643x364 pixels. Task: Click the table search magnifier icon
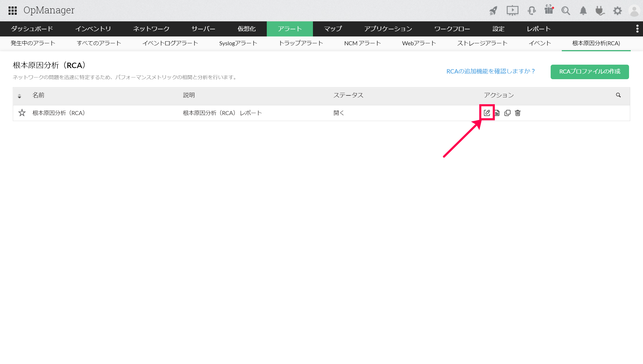[618, 95]
